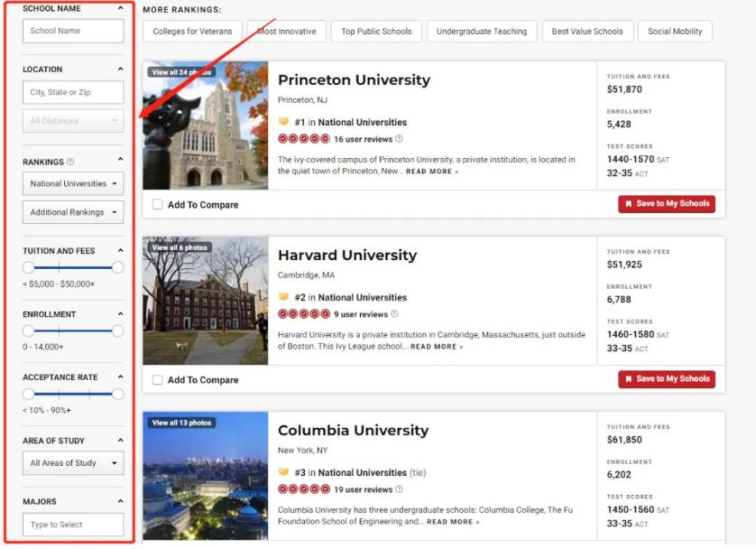Click the help icon next to 16 user reviews

pyautogui.click(x=399, y=139)
